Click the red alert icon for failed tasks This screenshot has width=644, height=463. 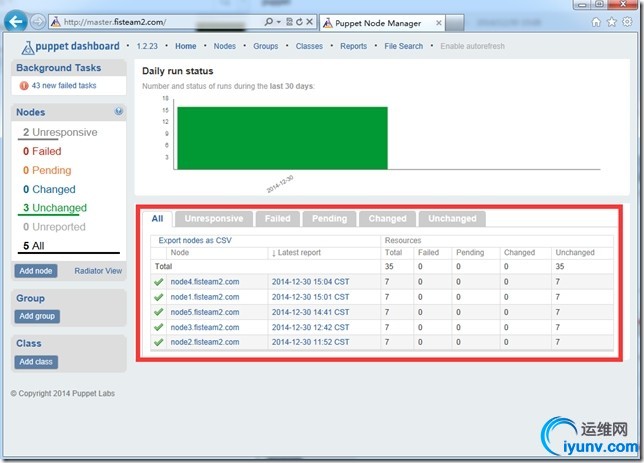tap(24, 85)
